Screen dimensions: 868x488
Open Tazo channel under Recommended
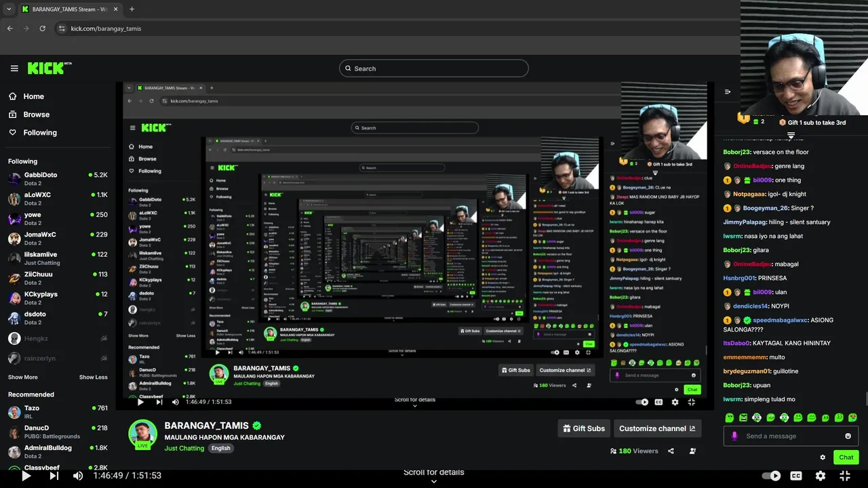[58, 411]
